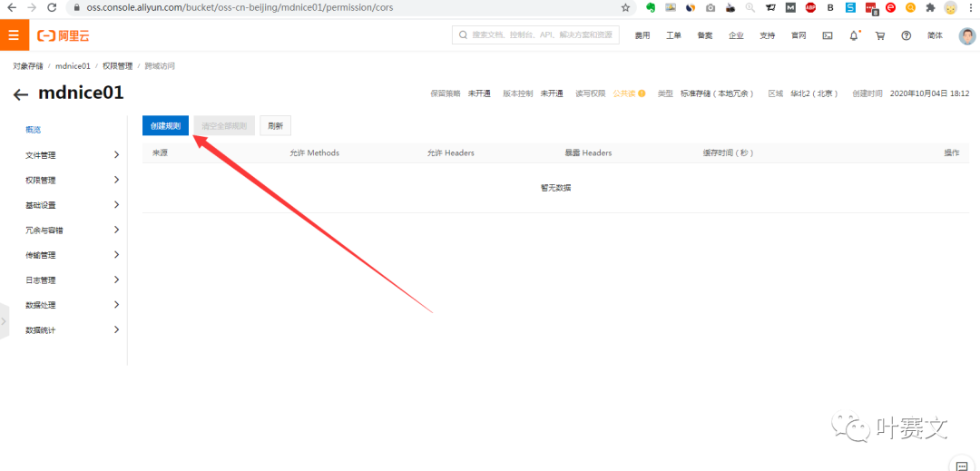
Task: Open the 企业 header menu
Action: 736,35
